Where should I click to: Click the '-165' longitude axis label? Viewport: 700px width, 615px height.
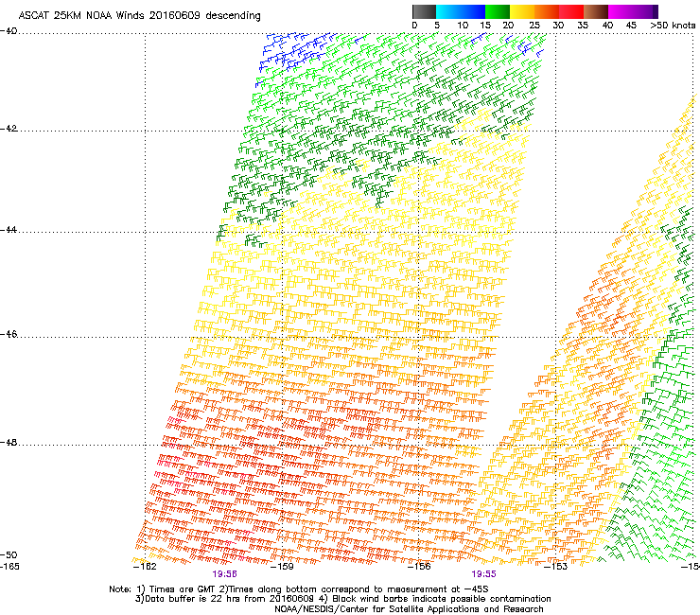point(9,567)
